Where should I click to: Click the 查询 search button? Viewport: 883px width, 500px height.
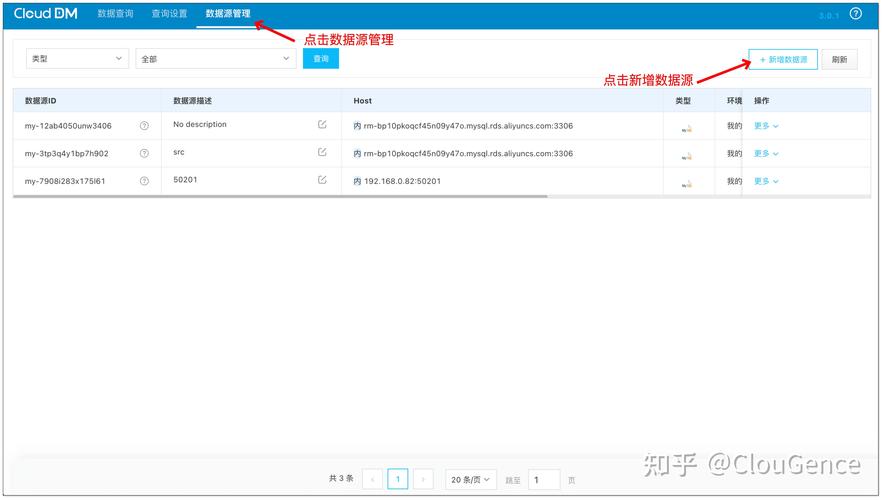pyautogui.click(x=321, y=59)
